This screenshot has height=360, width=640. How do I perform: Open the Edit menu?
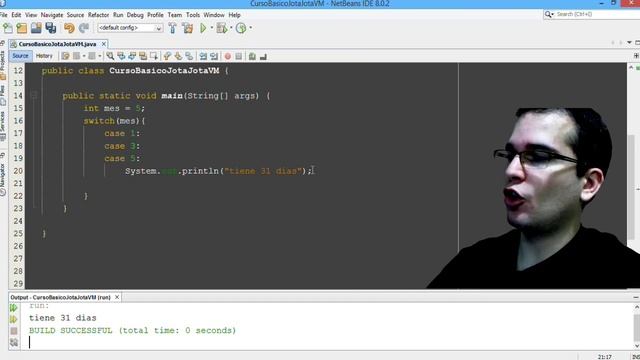tap(16, 15)
